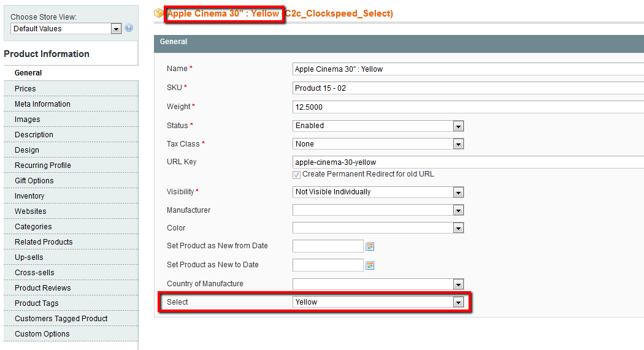Focus the New to Date input
The height and width of the screenshot is (350, 644).
[x=328, y=265]
